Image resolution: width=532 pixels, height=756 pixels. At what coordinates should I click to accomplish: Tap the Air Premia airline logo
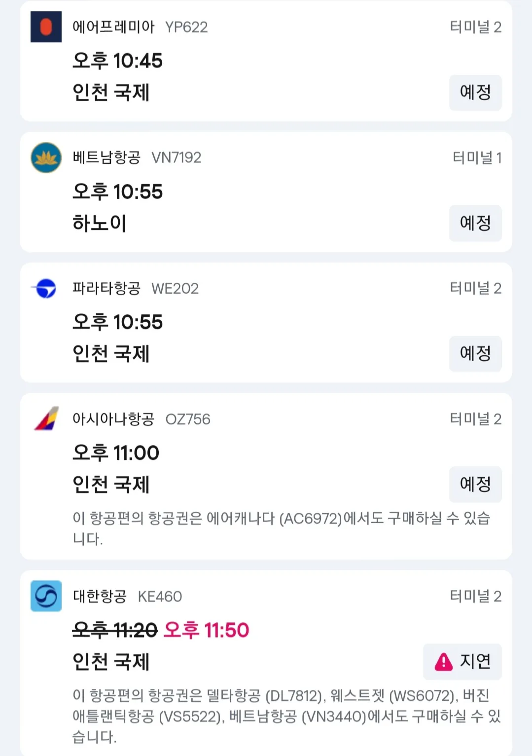pyautogui.click(x=46, y=27)
